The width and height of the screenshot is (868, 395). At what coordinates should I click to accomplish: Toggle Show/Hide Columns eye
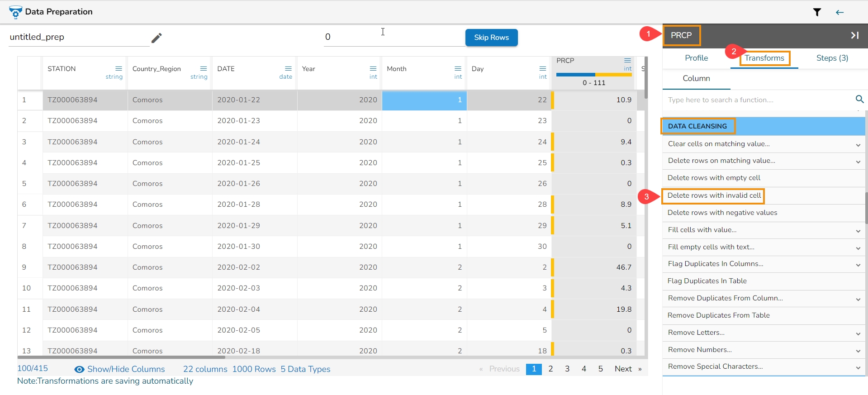click(79, 369)
